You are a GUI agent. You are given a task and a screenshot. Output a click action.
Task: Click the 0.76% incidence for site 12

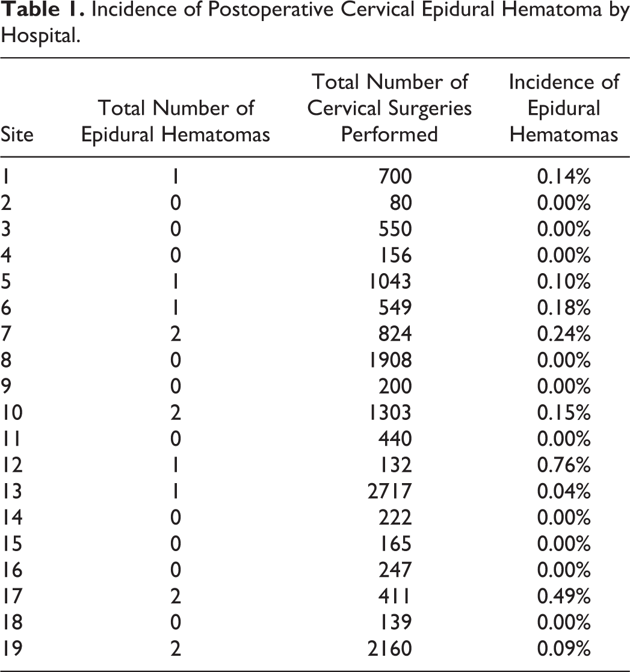pos(564,465)
